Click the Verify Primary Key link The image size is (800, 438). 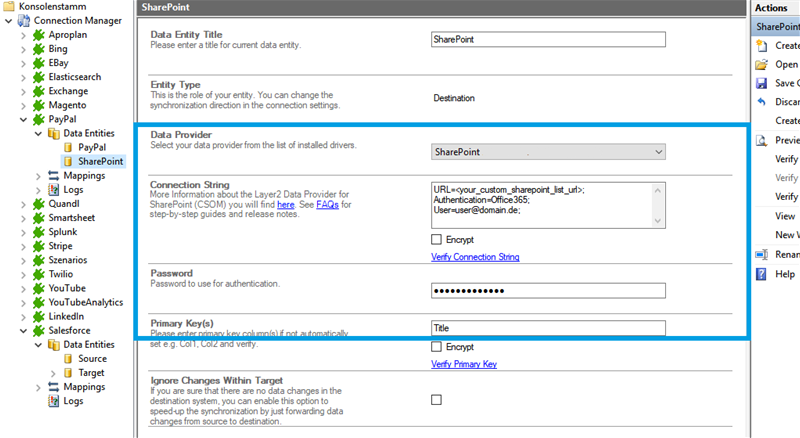(464, 364)
